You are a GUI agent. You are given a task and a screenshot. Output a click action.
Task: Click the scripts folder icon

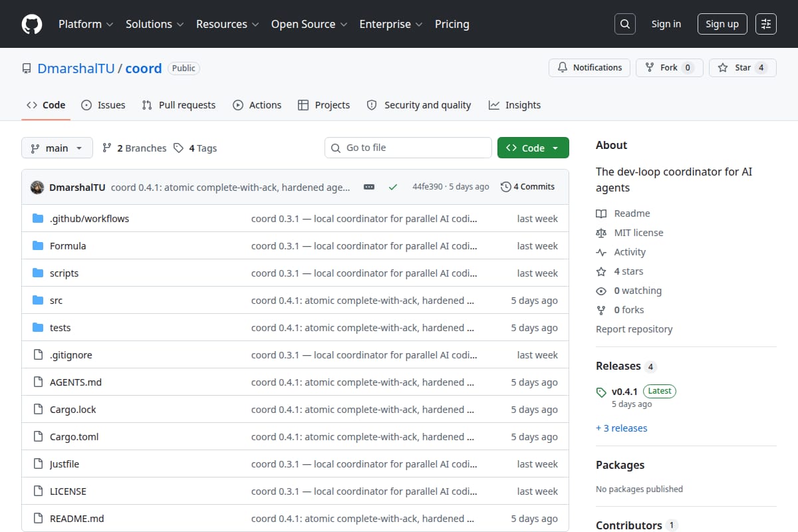click(38, 273)
